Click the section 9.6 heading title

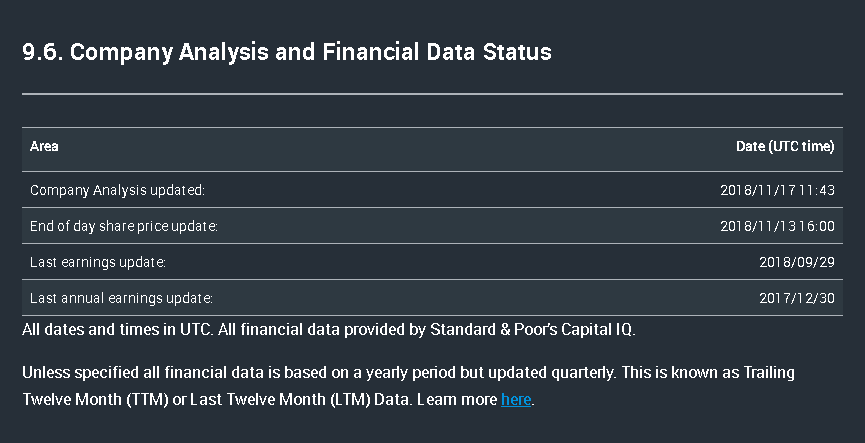pyautogui.click(x=287, y=52)
